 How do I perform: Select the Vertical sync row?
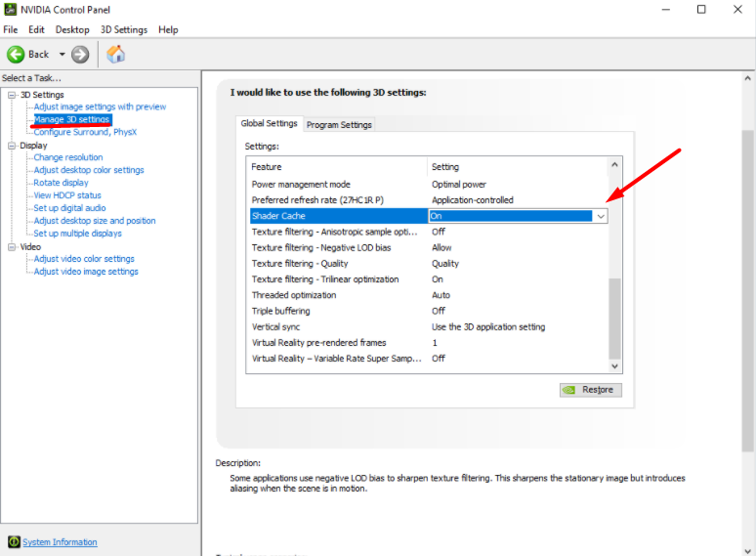429,327
